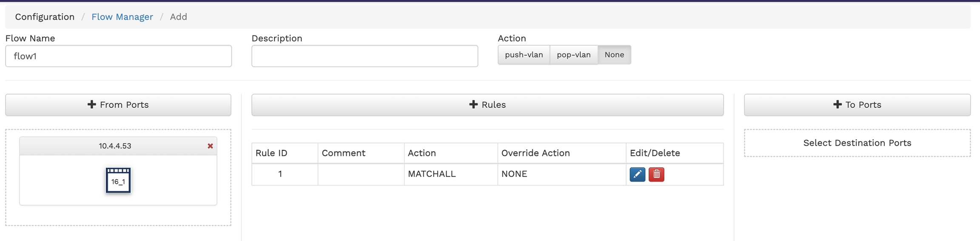
Task: Click into the Description text box
Action: (365, 56)
